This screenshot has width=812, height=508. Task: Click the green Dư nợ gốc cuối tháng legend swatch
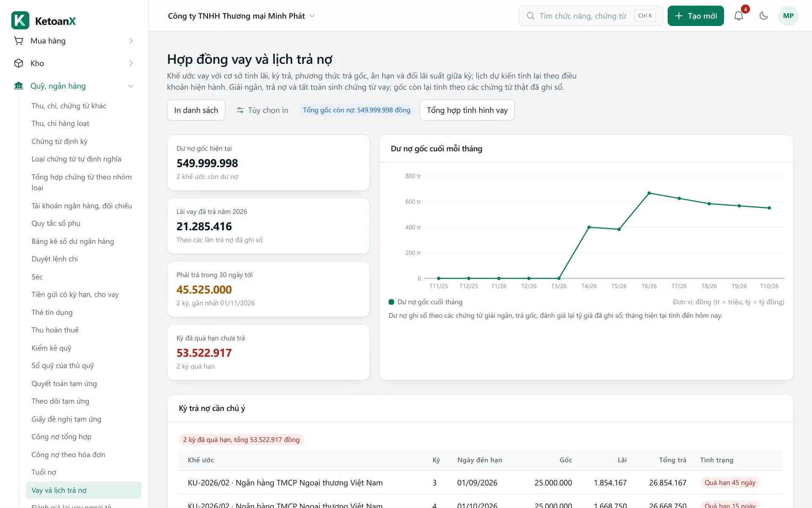click(x=392, y=302)
